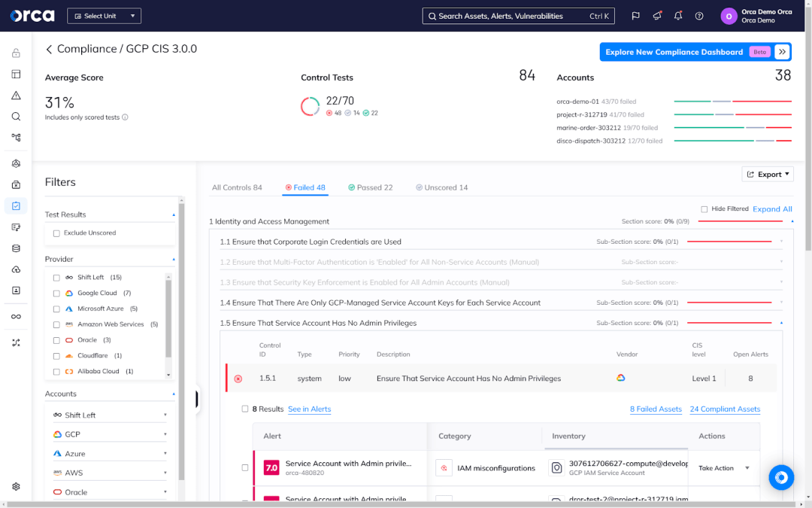The width and height of the screenshot is (812, 508).
Task: Open the help question mark icon
Action: [x=699, y=16]
